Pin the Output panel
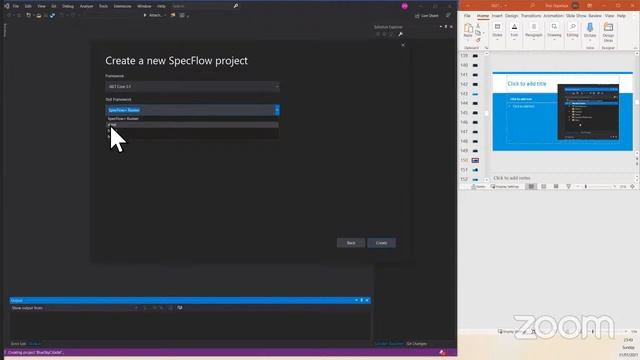 [x=362, y=300]
